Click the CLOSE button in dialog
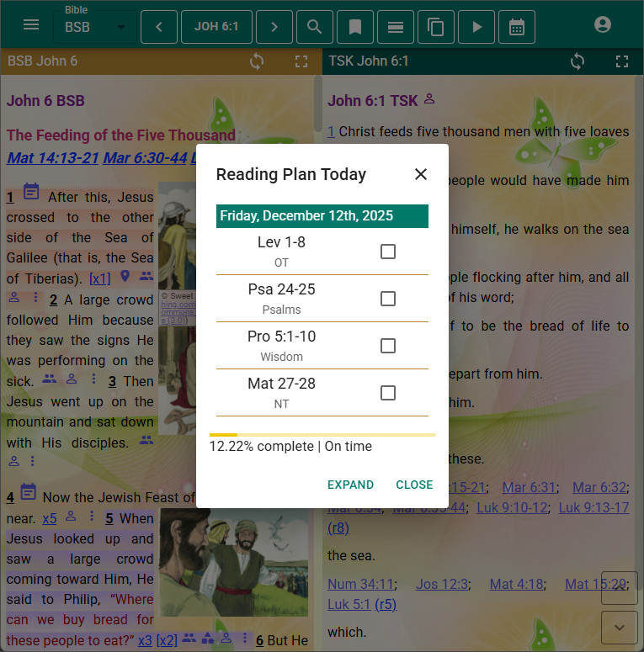 pyautogui.click(x=414, y=485)
